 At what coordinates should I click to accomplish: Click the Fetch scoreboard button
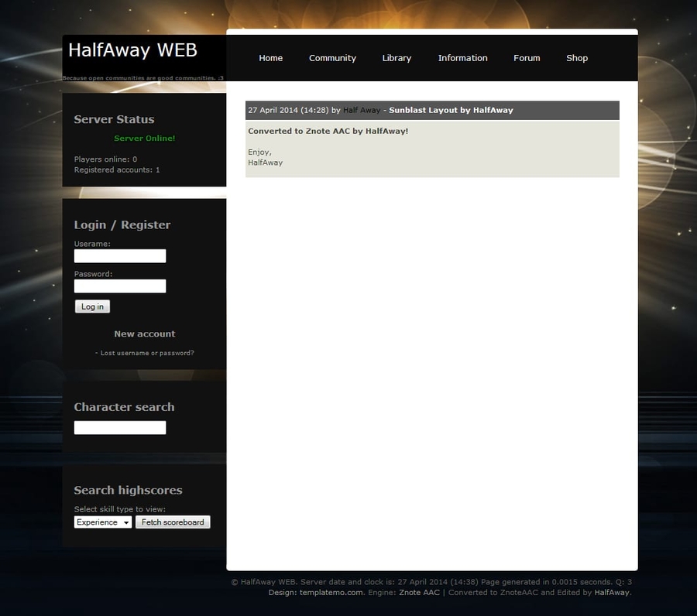[173, 522]
